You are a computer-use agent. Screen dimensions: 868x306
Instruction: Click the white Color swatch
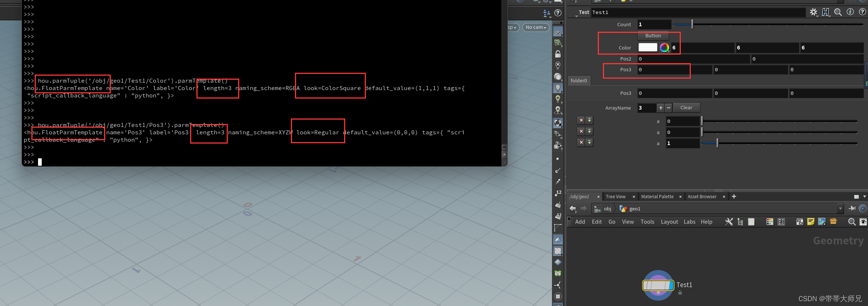(x=648, y=47)
